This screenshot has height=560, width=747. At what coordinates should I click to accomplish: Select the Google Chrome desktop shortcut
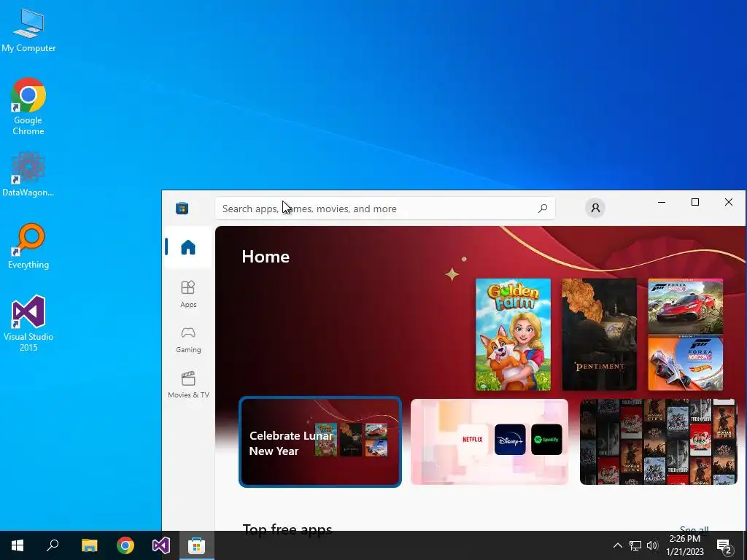tap(28, 106)
